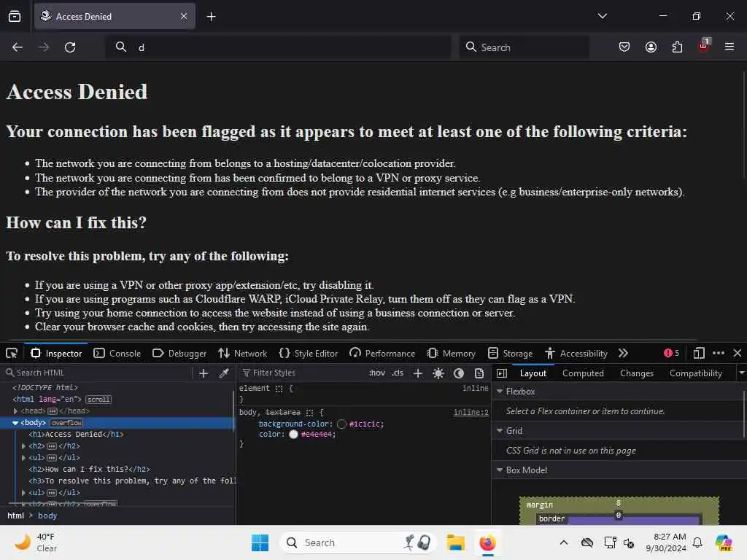Click body in the breadcrumb trail
747x560 pixels.
[x=47, y=516]
